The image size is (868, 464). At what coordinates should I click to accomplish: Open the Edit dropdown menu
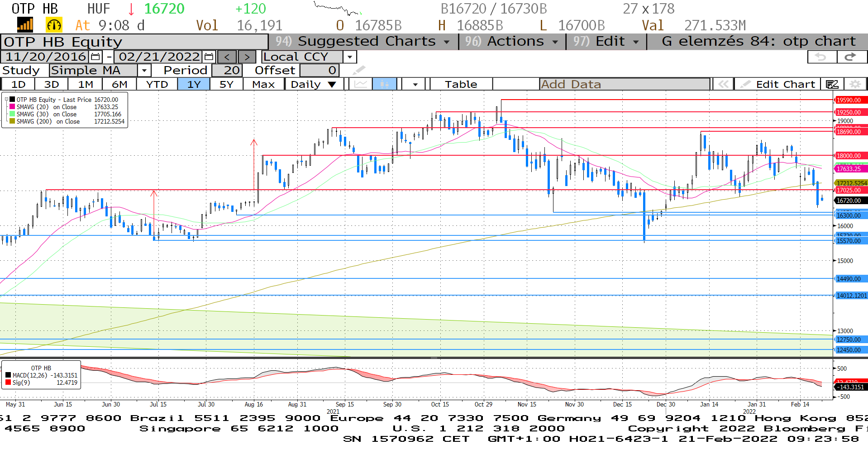[x=607, y=42]
